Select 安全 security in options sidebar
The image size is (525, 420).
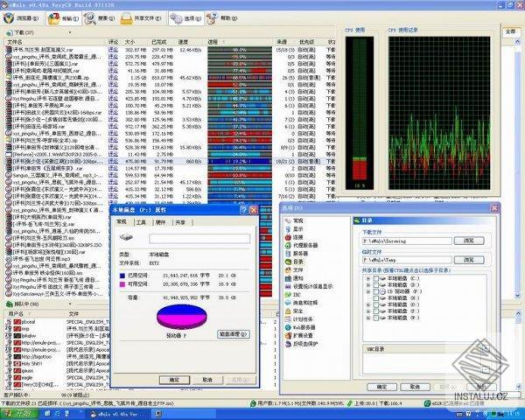(x=294, y=311)
